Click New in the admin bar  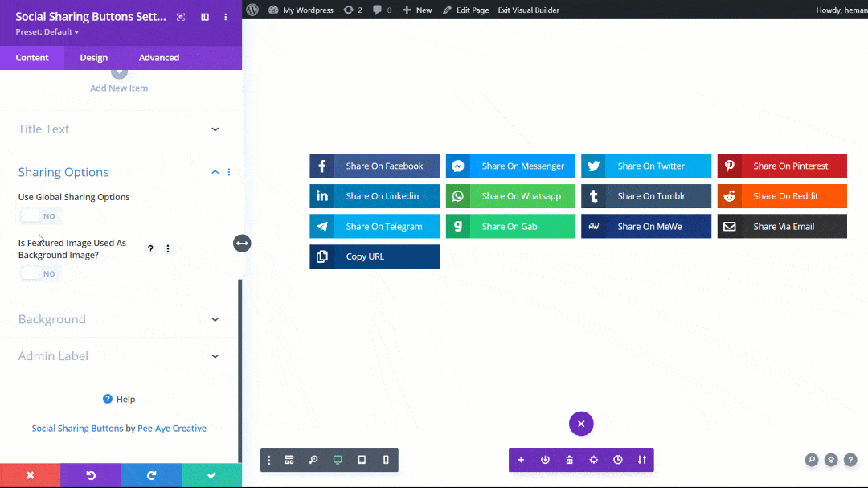[417, 10]
